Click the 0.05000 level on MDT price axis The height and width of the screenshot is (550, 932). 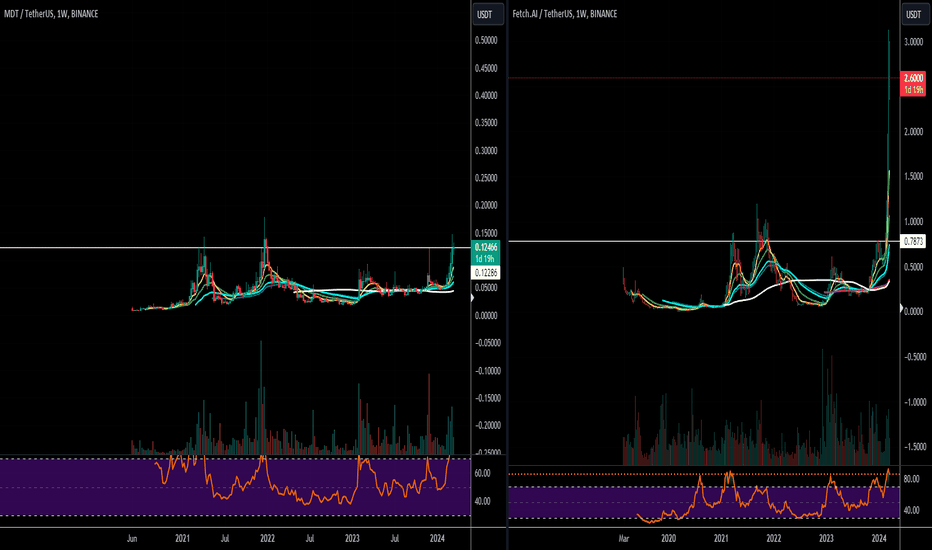point(486,288)
